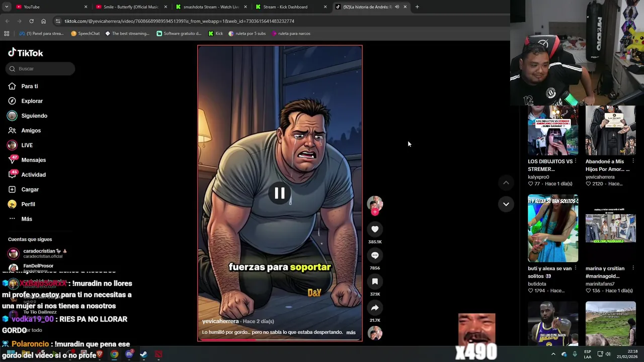Expand description with 'más'
644x362 pixels.
click(x=351, y=332)
